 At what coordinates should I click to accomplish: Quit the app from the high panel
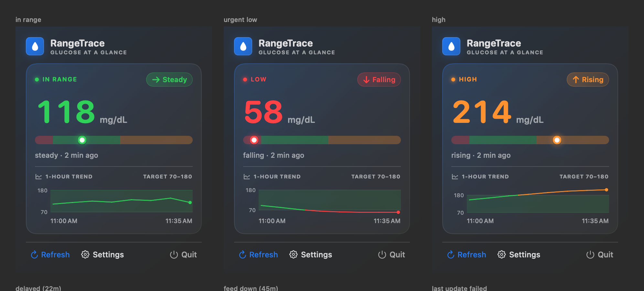click(600, 254)
